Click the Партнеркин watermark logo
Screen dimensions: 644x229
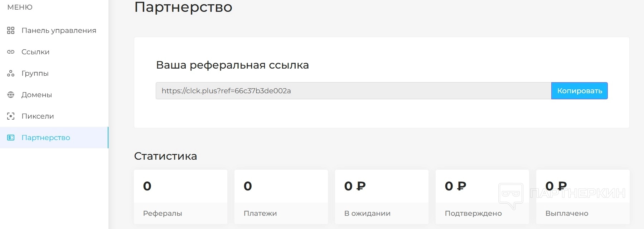pyautogui.click(x=562, y=194)
